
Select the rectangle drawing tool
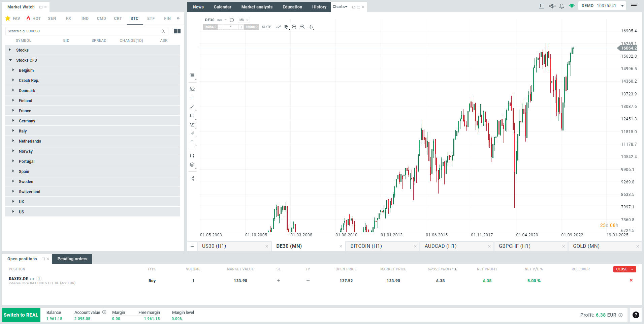point(192,115)
